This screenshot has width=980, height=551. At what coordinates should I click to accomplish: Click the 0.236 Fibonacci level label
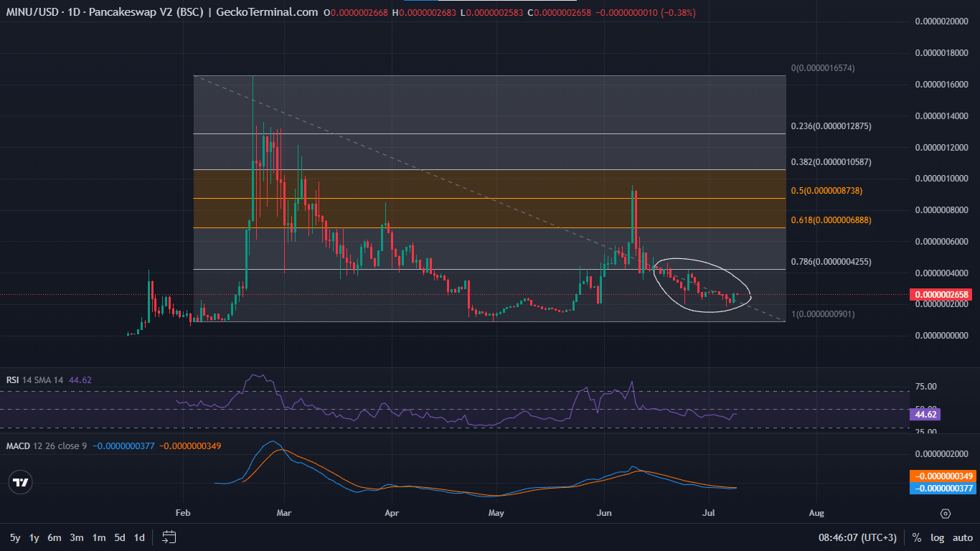[x=831, y=126]
